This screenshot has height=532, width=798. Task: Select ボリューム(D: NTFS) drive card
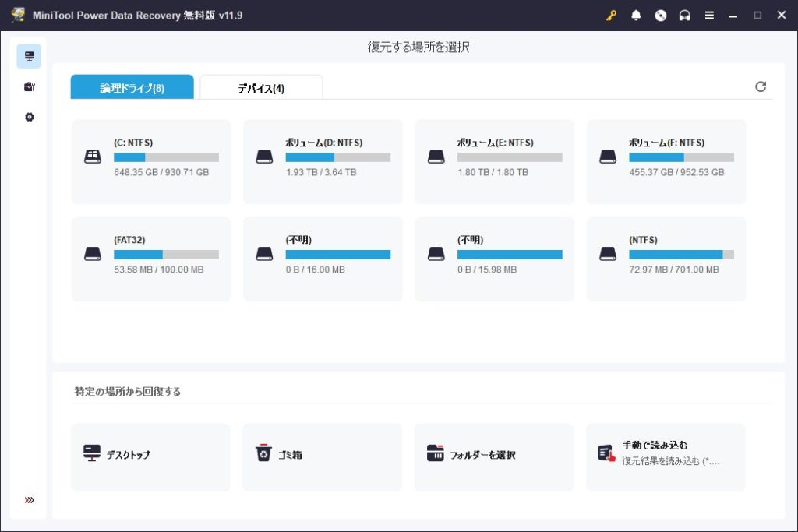[323, 161]
